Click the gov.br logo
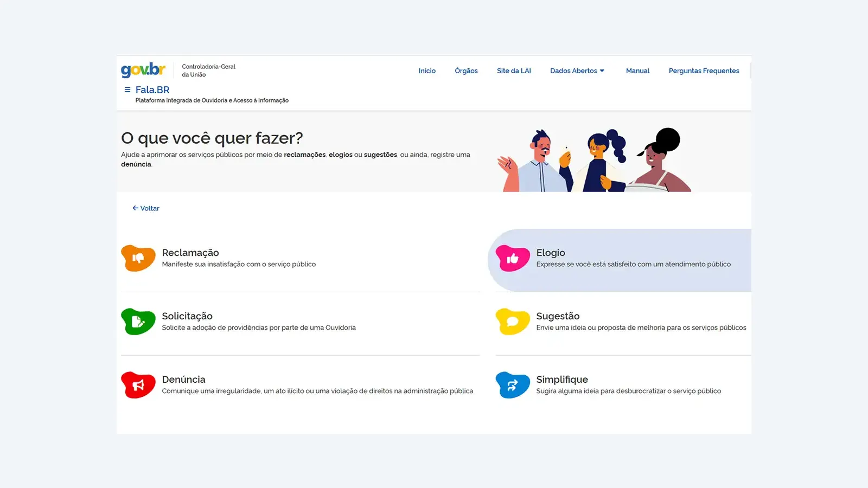 click(143, 70)
